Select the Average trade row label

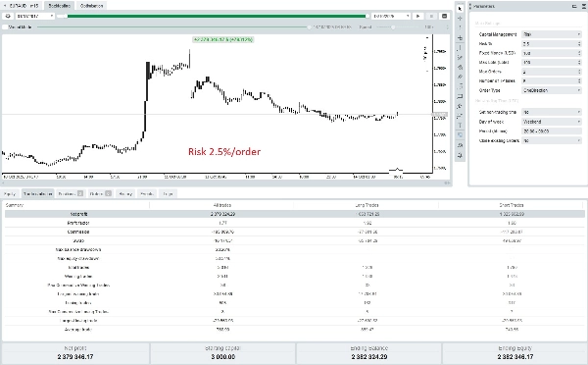point(78,330)
